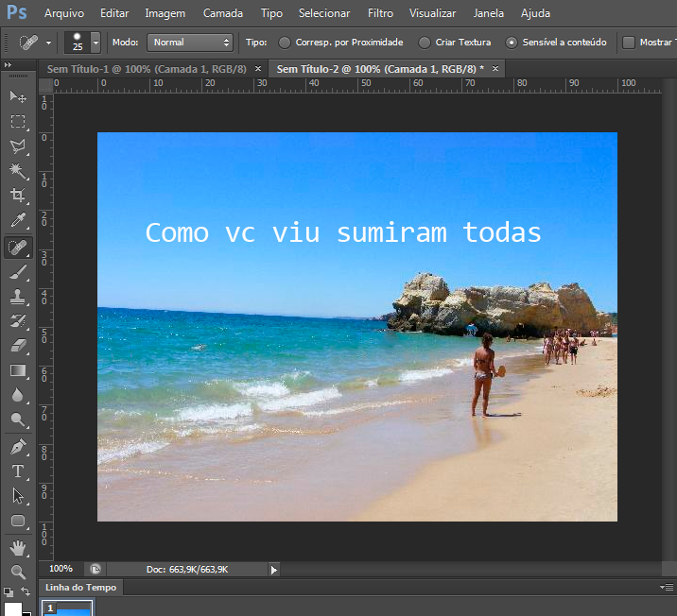Open the Tipo menu
677x616 pixels.
click(x=271, y=13)
